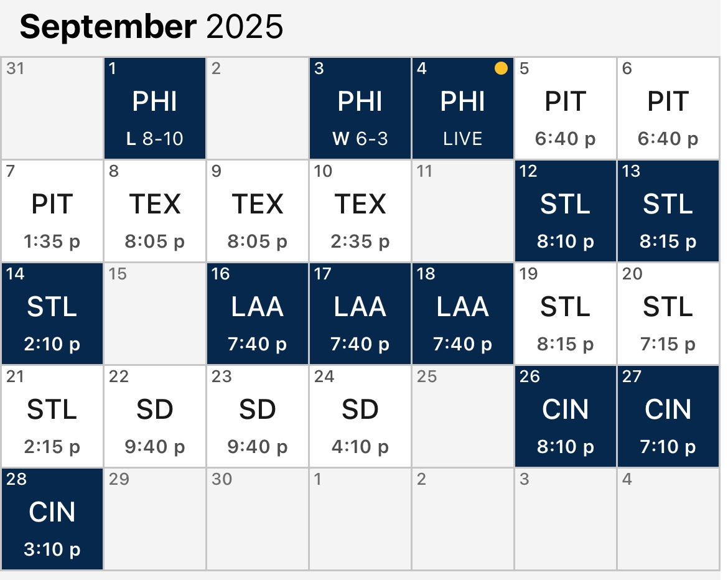The height and width of the screenshot is (580, 728).
Task: Select the September 28 CIN 3:10 p game
Action: [52, 519]
